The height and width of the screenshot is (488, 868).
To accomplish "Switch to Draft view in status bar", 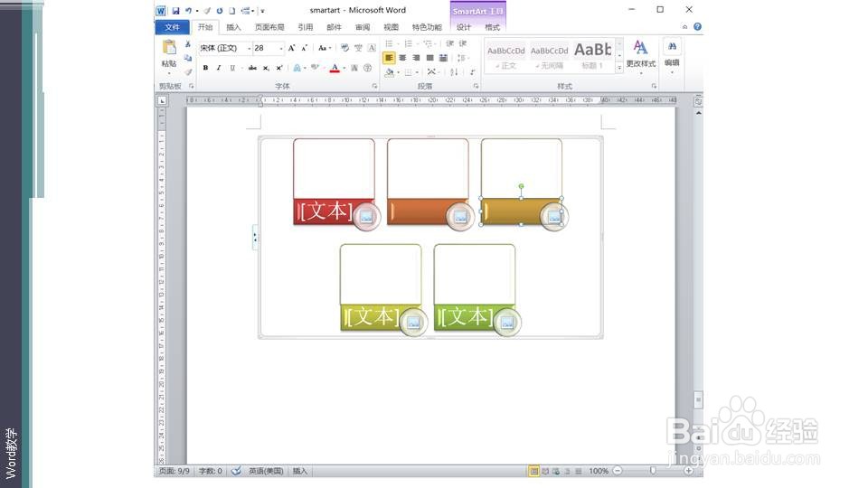I will coord(579,471).
